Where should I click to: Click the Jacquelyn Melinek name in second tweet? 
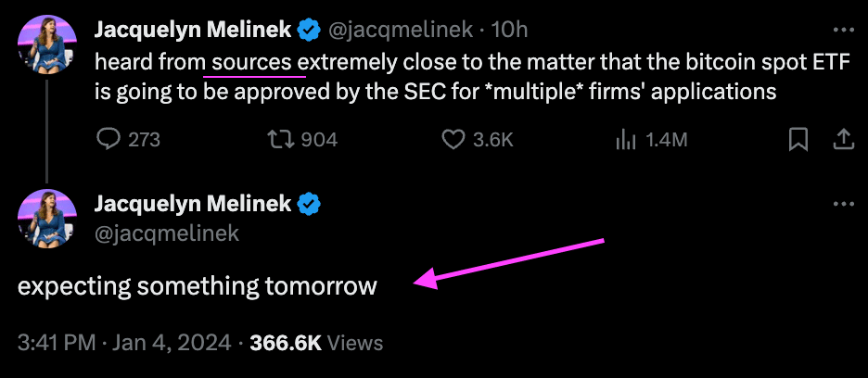tap(193, 203)
